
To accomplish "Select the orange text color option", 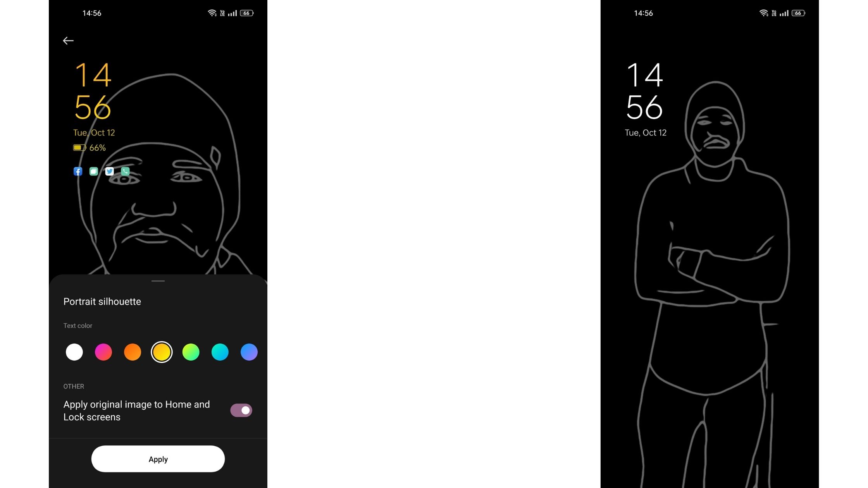I will [133, 352].
